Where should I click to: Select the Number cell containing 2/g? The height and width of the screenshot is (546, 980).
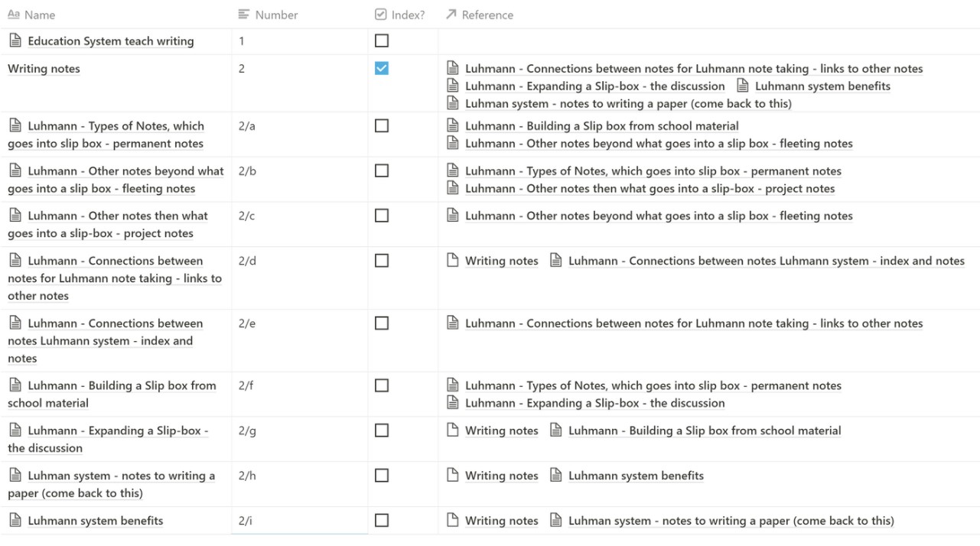298,431
